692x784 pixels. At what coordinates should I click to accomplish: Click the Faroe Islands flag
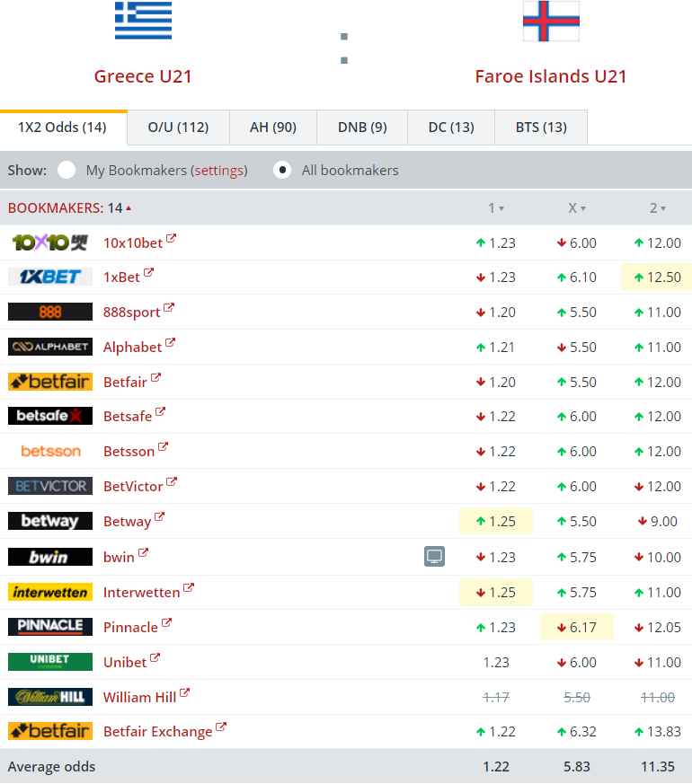(551, 21)
